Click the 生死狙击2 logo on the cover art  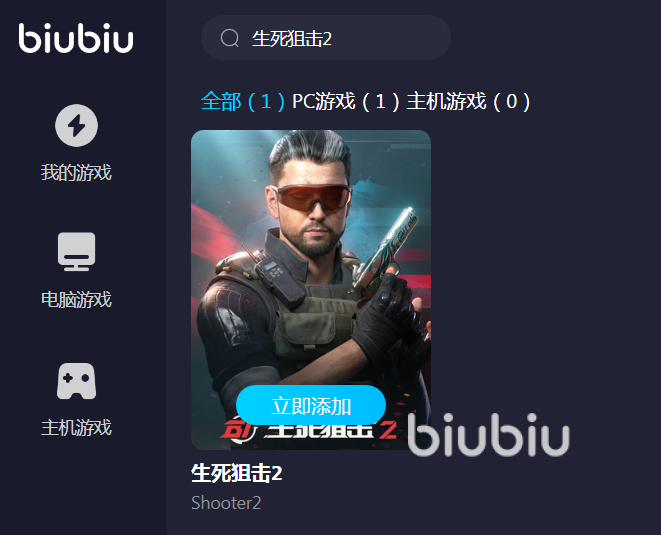[x=309, y=430]
